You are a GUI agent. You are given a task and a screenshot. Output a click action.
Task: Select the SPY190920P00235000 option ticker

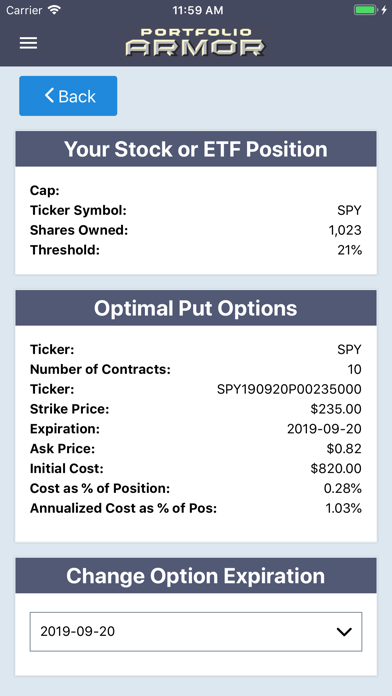coord(289,389)
